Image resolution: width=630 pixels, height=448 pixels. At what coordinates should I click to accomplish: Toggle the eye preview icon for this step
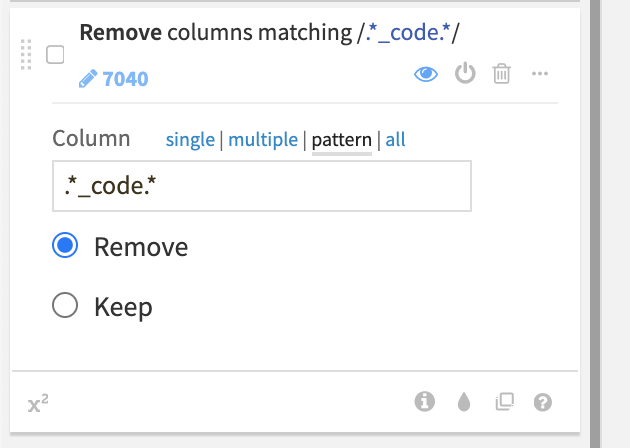pos(426,74)
